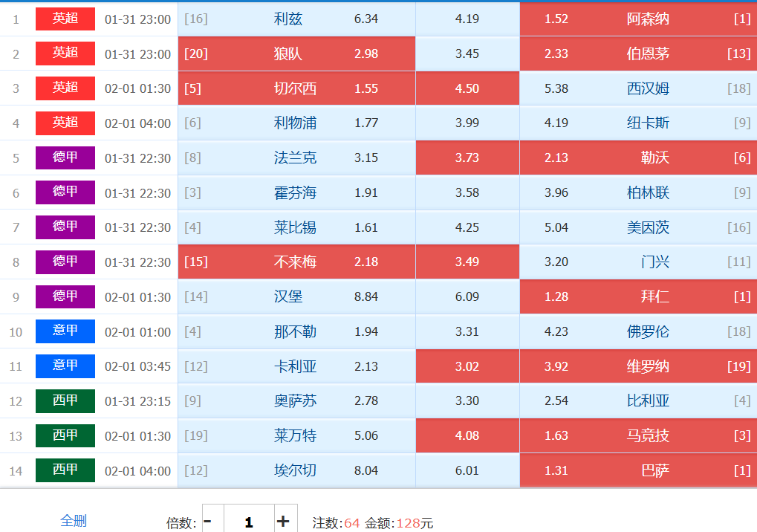Image resolution: width=757 pixels, height=532 pixels.
Task: Click the 倍数 multiplier input field
Action: tap(248, 522)
